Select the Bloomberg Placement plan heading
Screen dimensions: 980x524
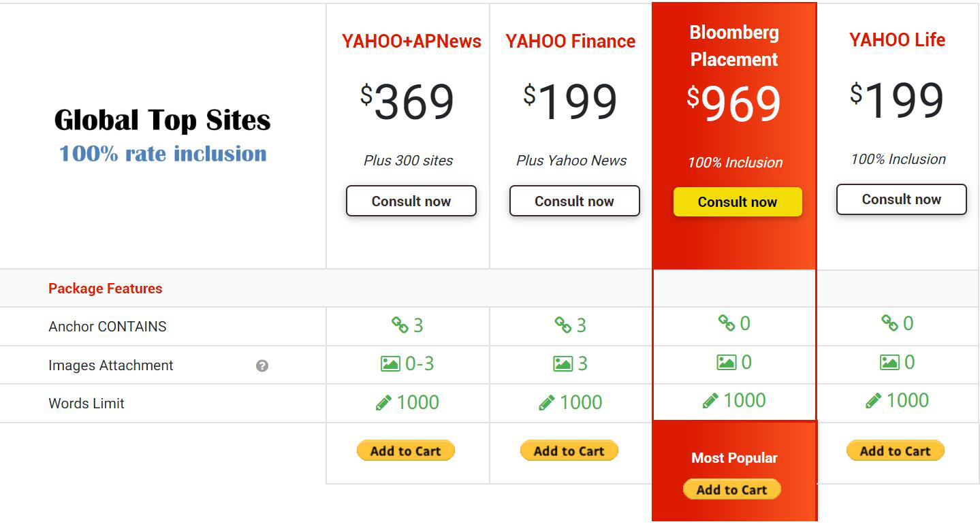coord(734,46)
